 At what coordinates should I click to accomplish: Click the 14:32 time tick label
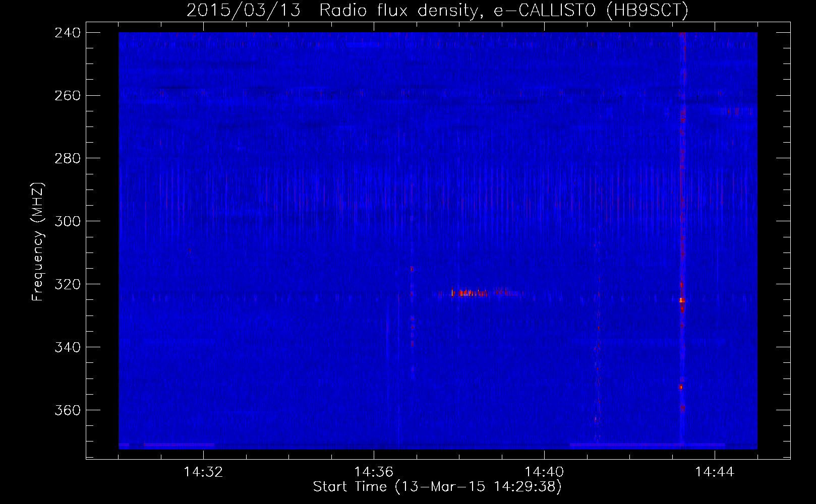(x=203, y=472)
